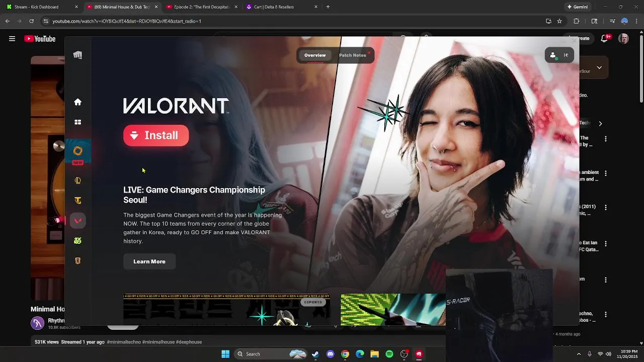Screen dimensions: 644x362
Task: Click the taskbar Search box
Action: pyautogui.click(x=271, y=354)
